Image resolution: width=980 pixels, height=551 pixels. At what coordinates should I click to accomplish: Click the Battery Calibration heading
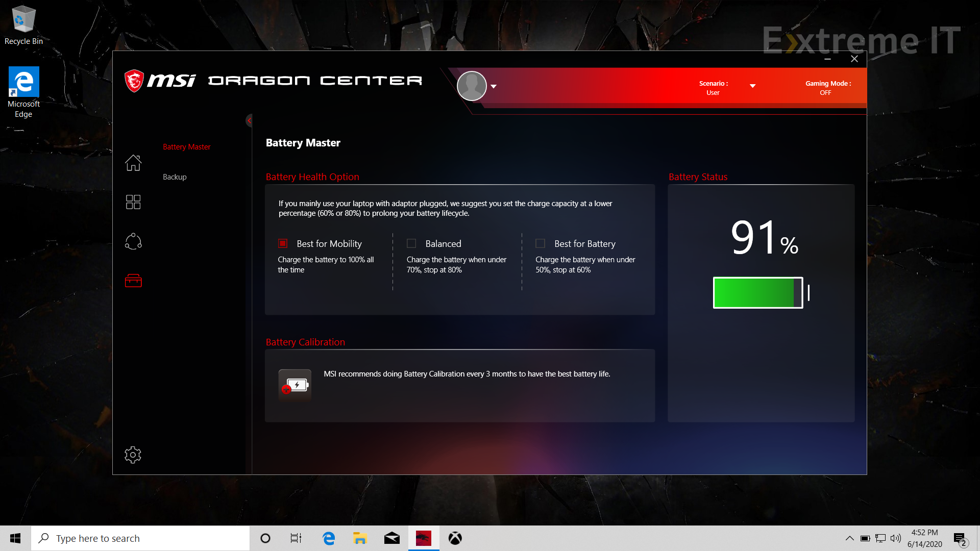pyautogui.click(x=305, y=342)
